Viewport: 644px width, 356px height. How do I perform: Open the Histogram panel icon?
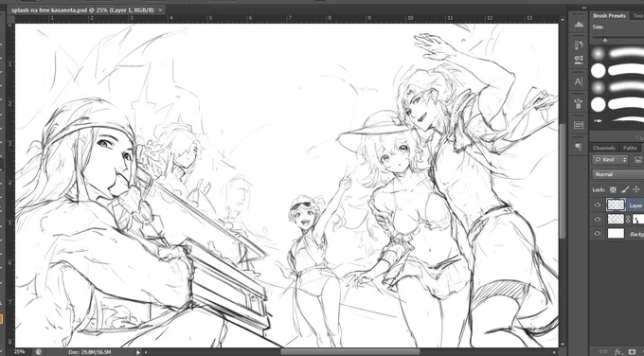pyautogui.click(x=579, y=25)
